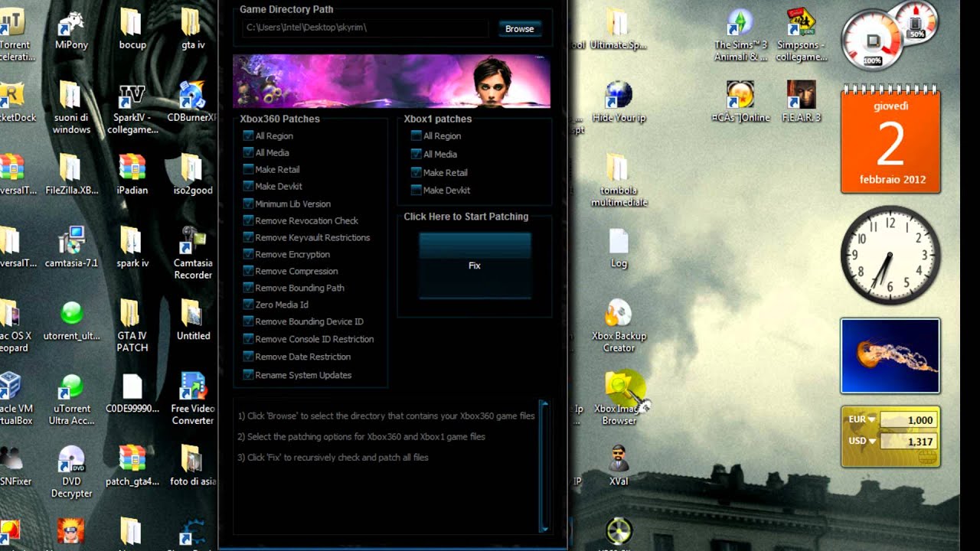Click the analog clock gadget
The image size is (980, 551).
pyautogui.click(x=890, y=255)
